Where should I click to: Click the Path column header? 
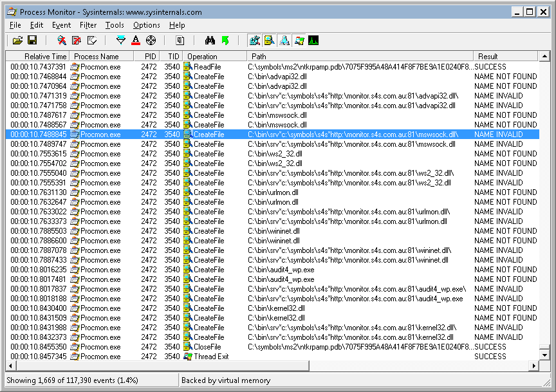(360, 57)
